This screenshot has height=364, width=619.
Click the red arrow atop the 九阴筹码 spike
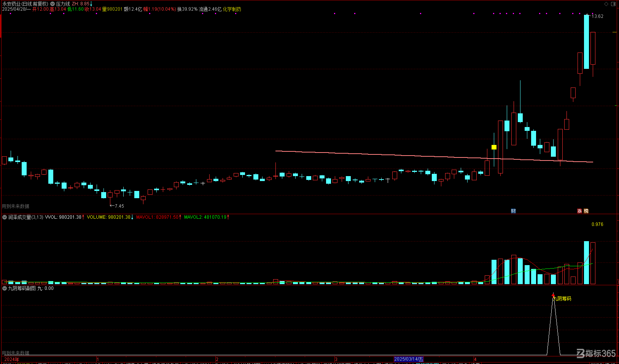click(553, 294)
